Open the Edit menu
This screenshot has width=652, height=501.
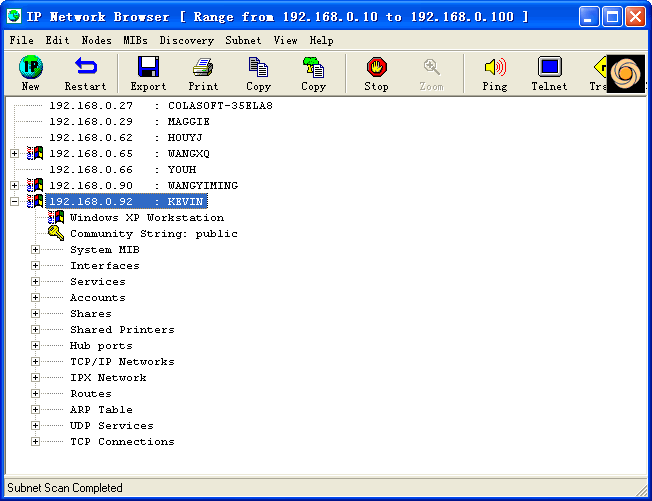(57, 40)
